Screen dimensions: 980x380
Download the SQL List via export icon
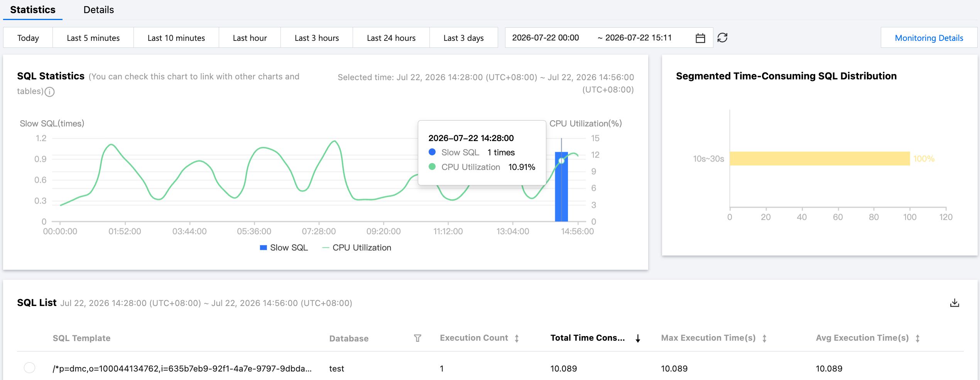click(955, 303)
